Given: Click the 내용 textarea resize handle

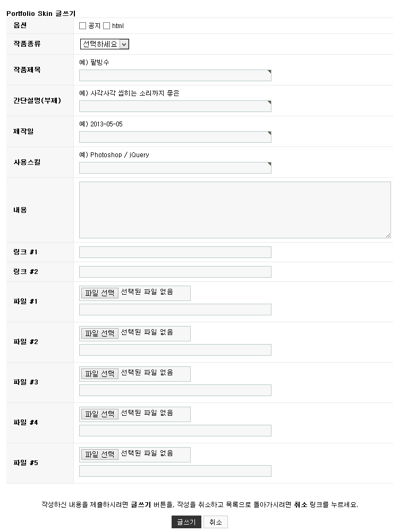Looking at the screenshot, I should pyautogui.click(x=388, y=235).
